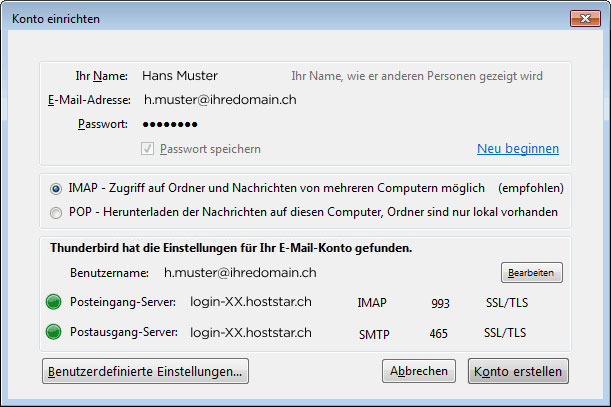Click the Posteingang-Server host login-XX.hoststar.ch
The image size is (611, 407).
point(251,302)
